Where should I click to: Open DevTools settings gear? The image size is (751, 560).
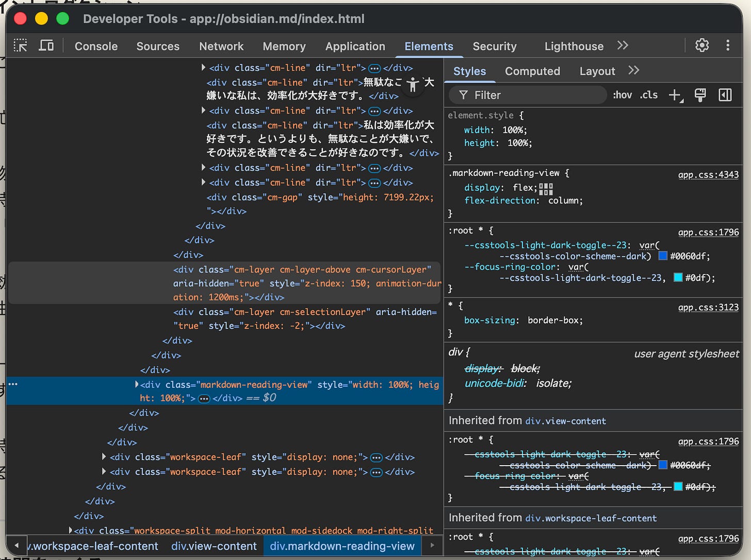pyautogui.click(x=701, y=45)
